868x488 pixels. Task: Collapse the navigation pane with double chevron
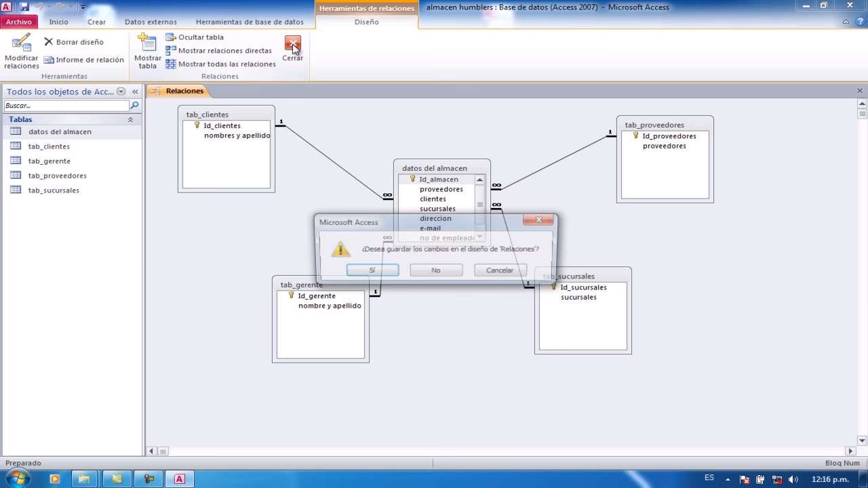135,91
